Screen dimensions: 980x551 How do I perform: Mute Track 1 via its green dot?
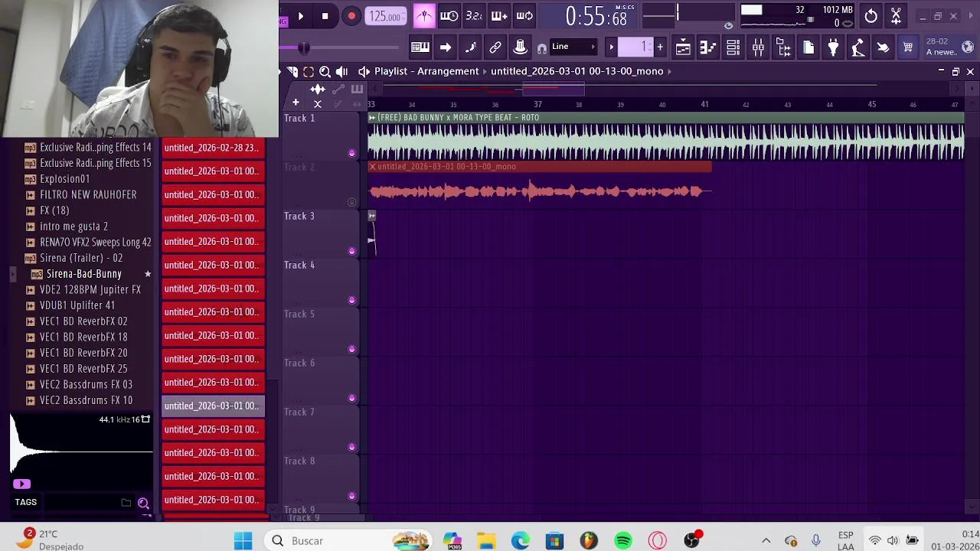coord(351,153)
